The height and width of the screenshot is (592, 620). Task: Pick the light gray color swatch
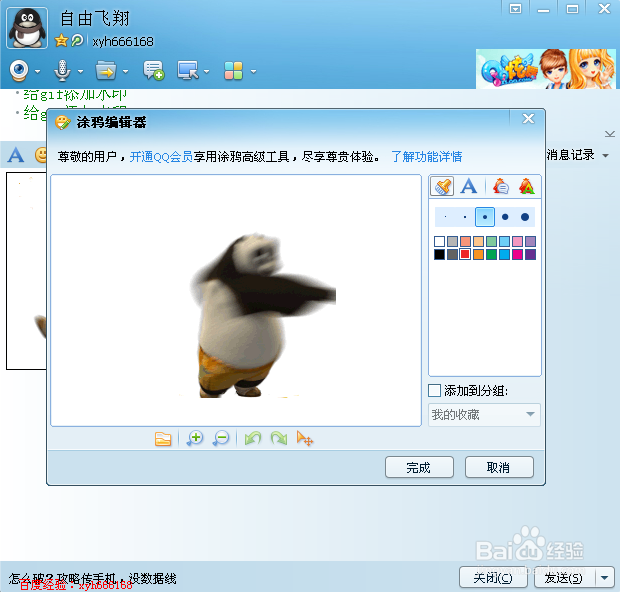(x=452, y=241)
